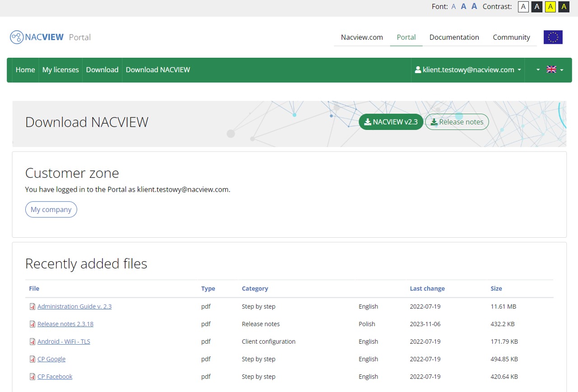Screen dimensions: 578x392
Task: Expand the caret left of the flag
Action: (x=536, y=69)
